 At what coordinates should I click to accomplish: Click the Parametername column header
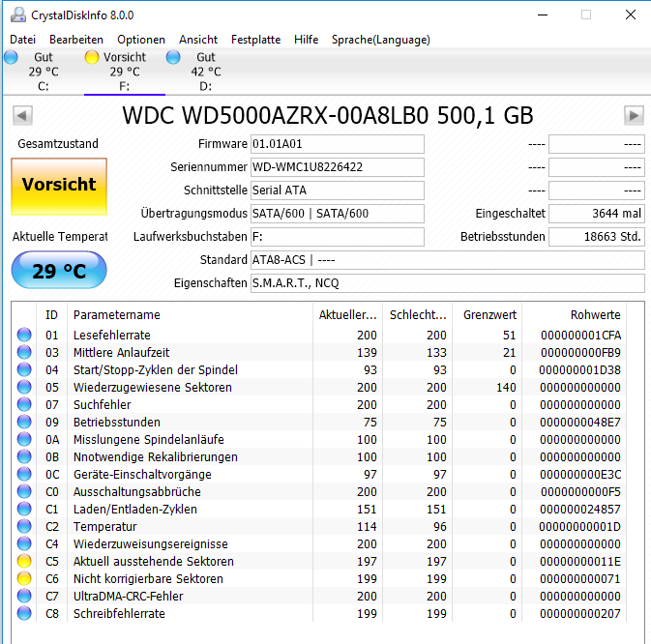(x=190, y=315)
